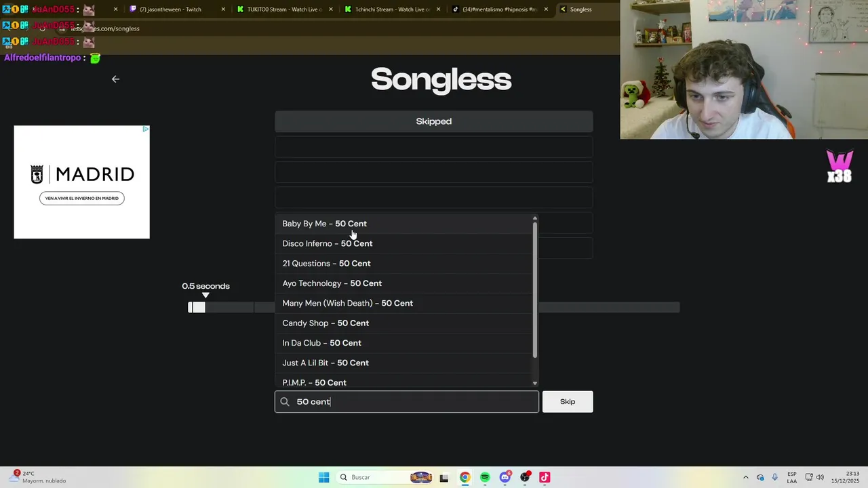Open Spotify from the taskbar
This screenshot has width=868, height=488.
[485, 477]
